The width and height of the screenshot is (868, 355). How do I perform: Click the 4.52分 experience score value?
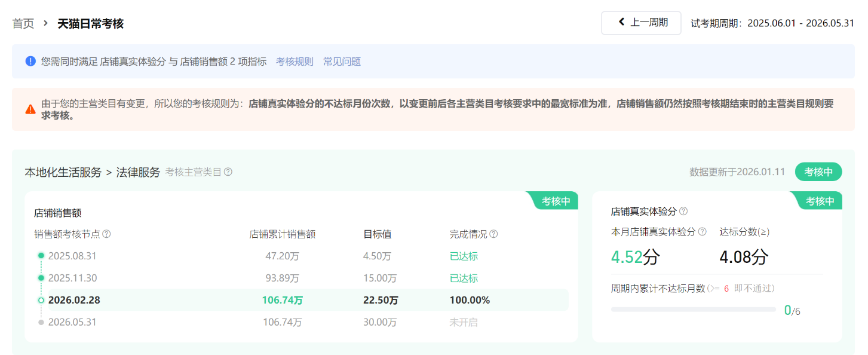[635, 258]
